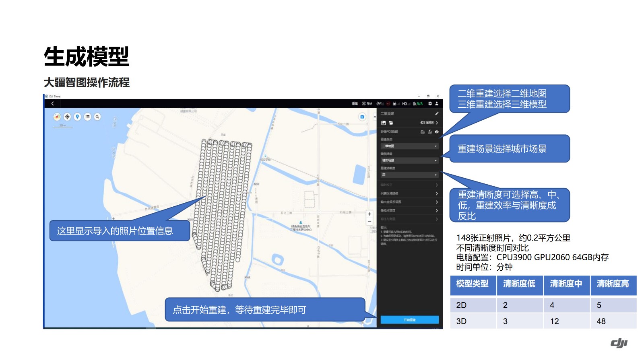The width and height of the screenshot is (644, 362).
Task: Click the add folder icon
Action: pos(391,123)
